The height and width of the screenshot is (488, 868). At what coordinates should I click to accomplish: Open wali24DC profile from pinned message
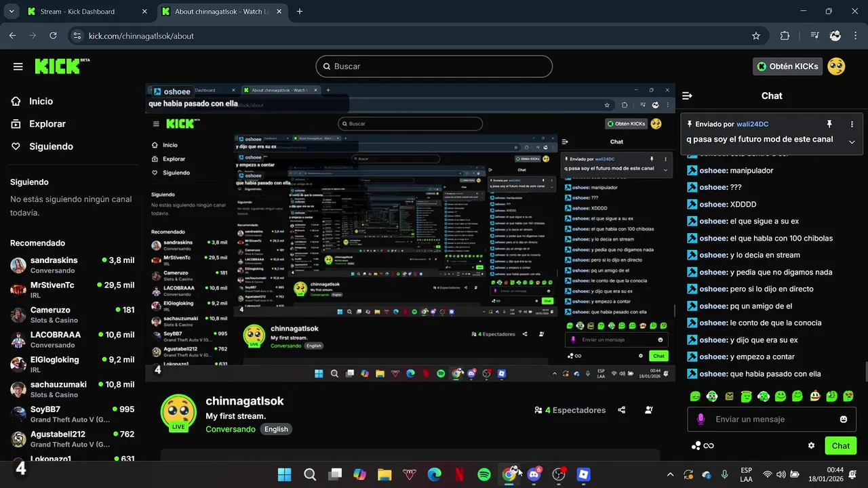754,124
